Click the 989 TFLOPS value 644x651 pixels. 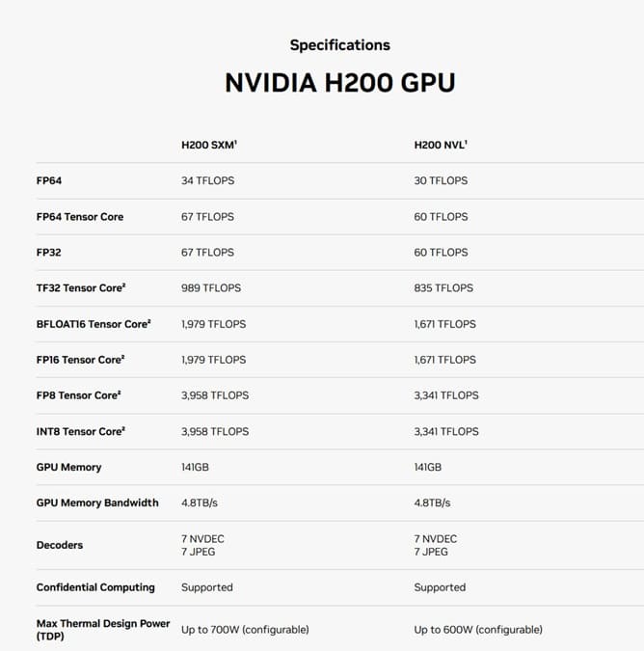(x=211, y=288)
